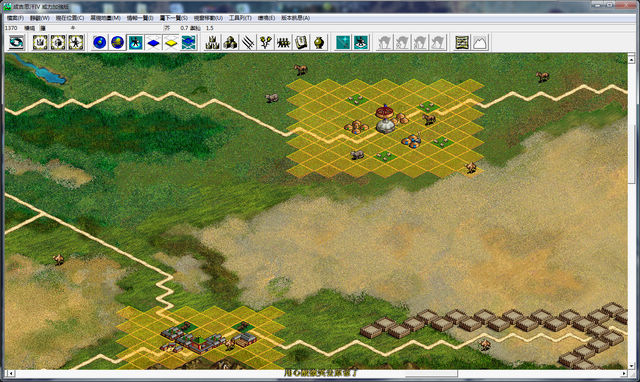The width and height of the screenshot is (640, 382).
Task: Expand the information list menu marked (I)
Action: click(x=140, y=18)
